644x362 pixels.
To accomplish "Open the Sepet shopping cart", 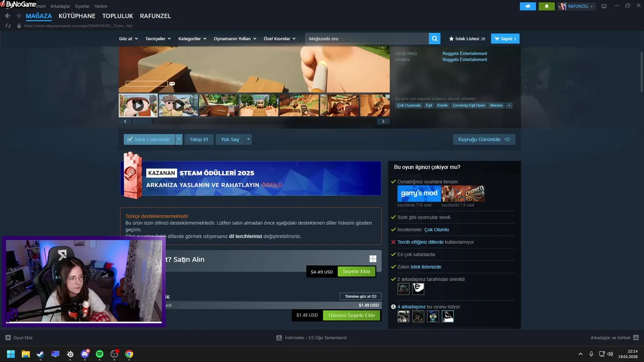I will coord(505,39).
